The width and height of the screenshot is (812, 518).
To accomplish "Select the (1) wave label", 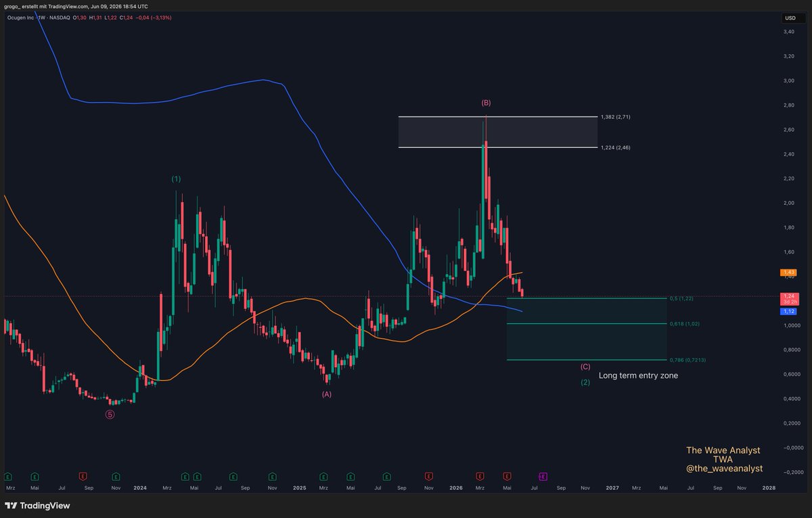I will click(x=176, y=179).
